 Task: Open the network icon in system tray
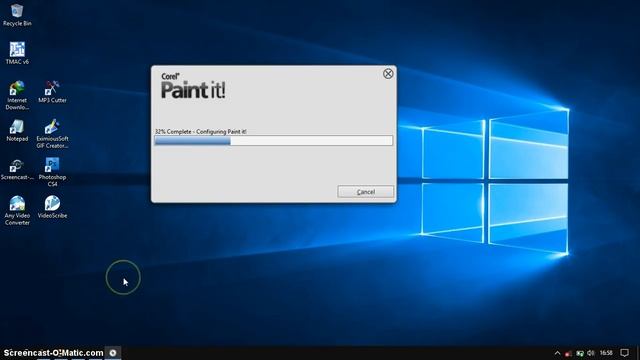coord(580,353)
